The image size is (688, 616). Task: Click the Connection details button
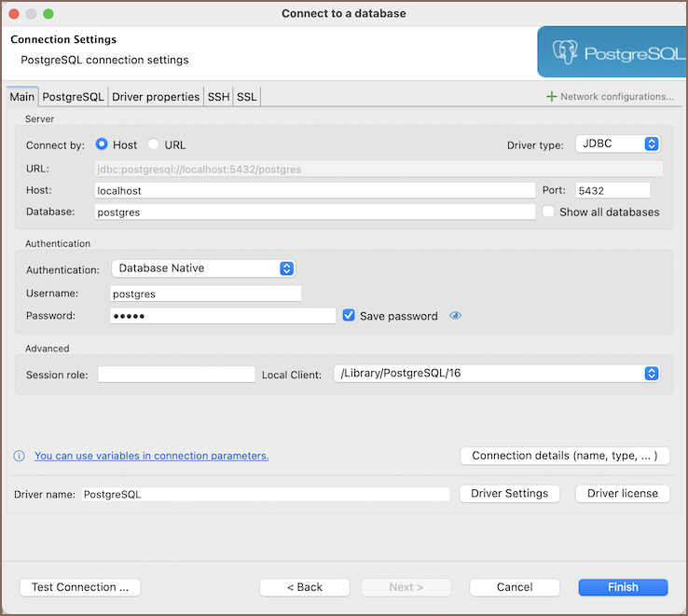pyautogui.click(x=565, y=456)
